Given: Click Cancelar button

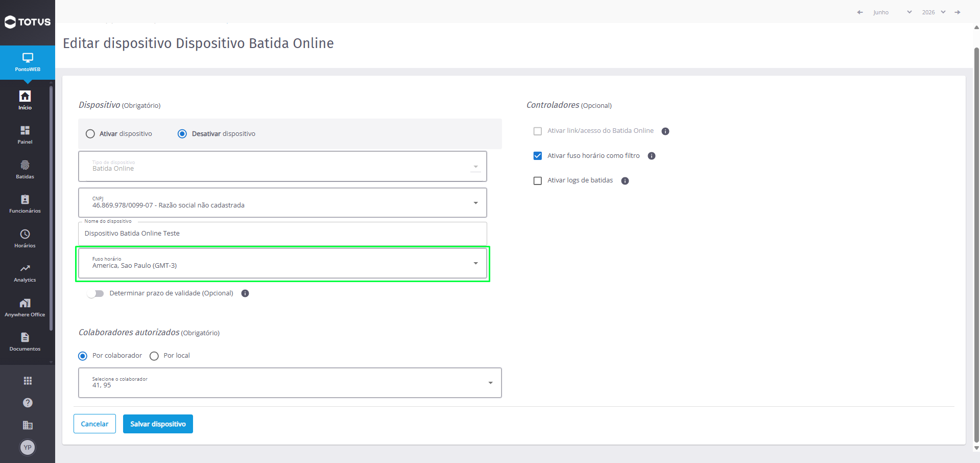Looking at the screenshot, I should pos(94,424).
